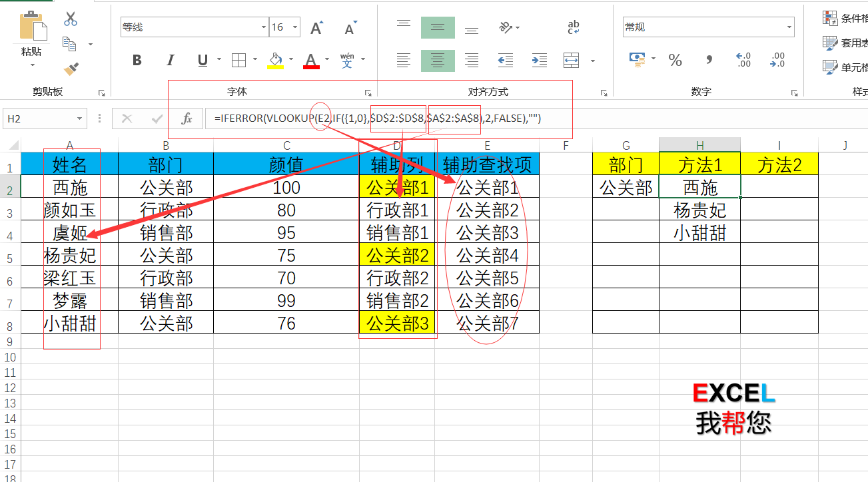
Task: Open the Name Box H2 dropdown
Action: 80,119
